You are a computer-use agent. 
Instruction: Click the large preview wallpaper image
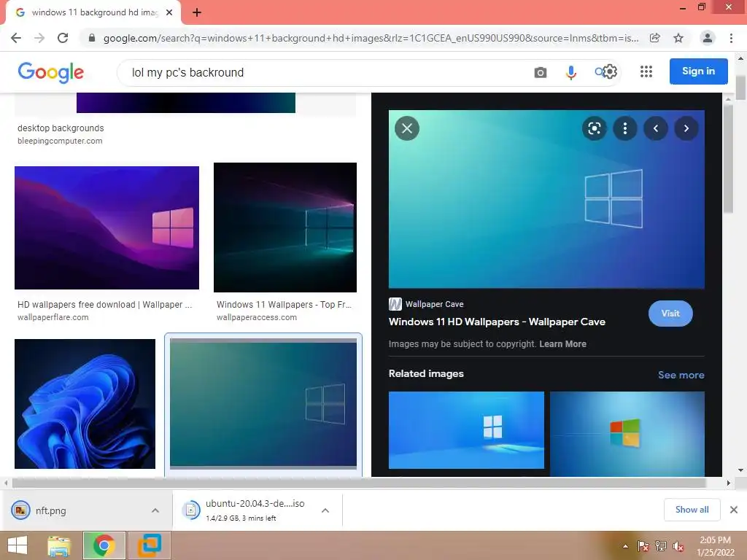click(546, 199)
